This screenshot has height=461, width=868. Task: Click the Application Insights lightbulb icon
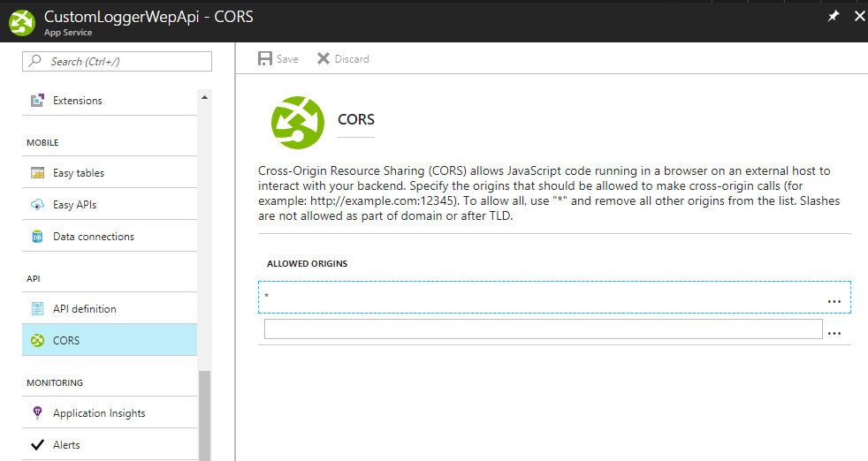click(x=37, y=412)
